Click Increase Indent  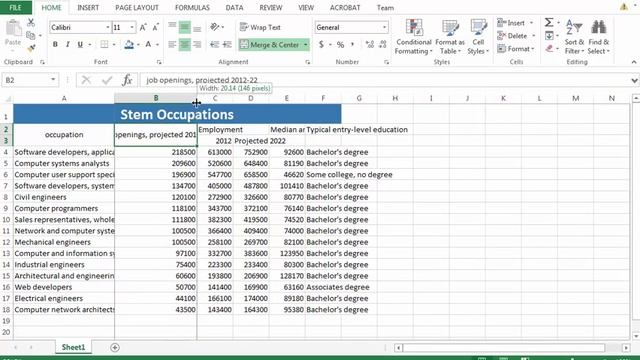click(x=227, y=44)
